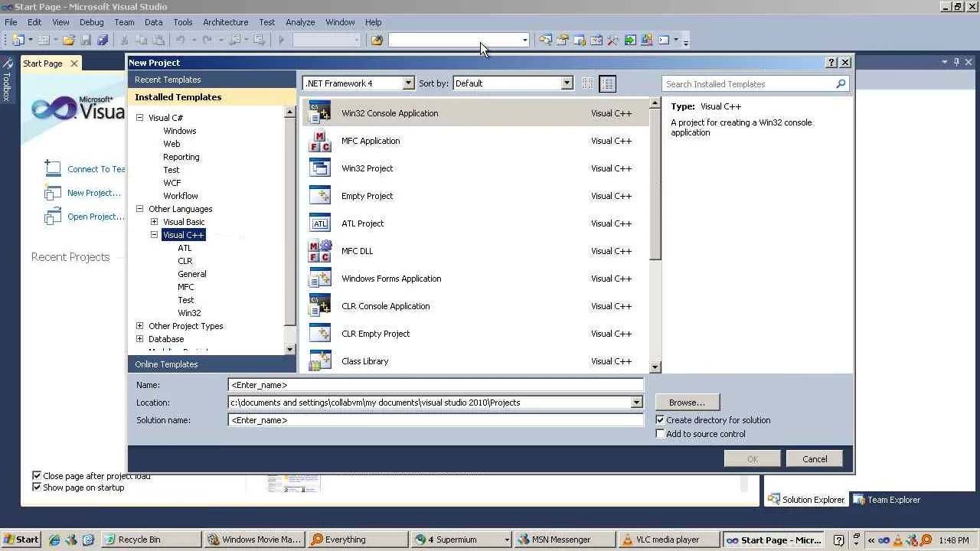The width and height of the screenshot is (980, 551).
Task: Expand the Other Project Types node
Action: [x=140, y=326]
